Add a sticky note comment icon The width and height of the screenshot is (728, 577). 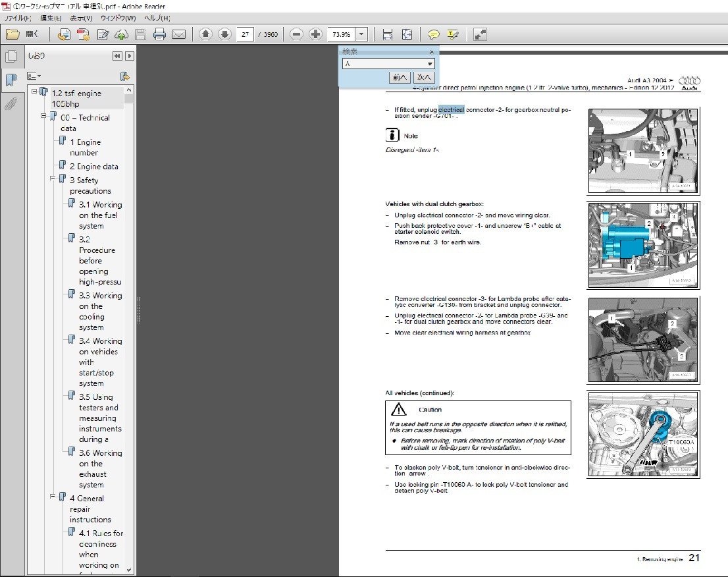point(434,34)
